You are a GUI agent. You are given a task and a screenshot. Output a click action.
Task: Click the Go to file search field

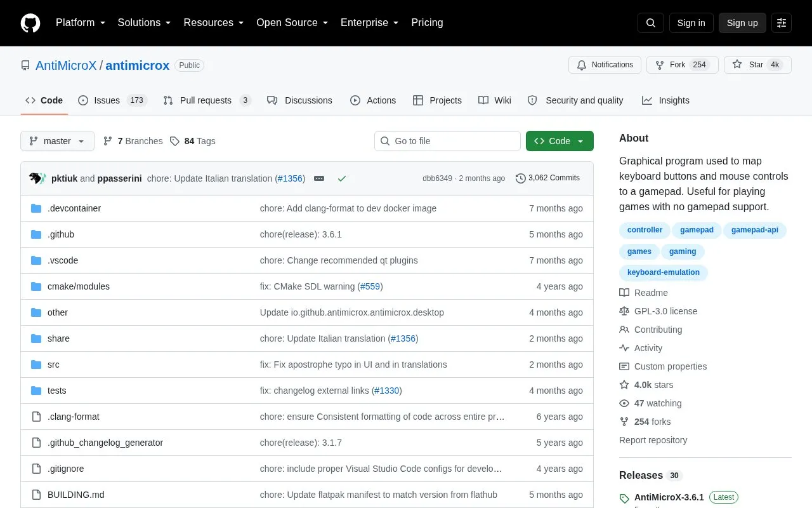tap(447, 141)
